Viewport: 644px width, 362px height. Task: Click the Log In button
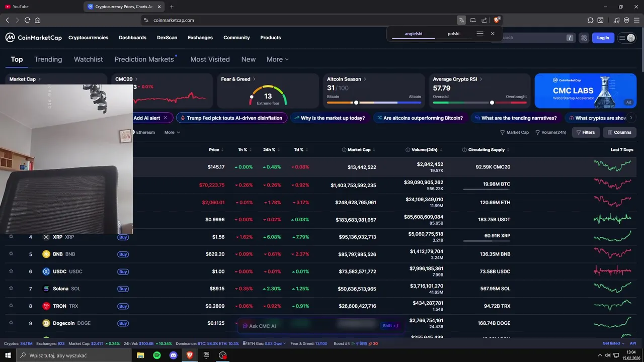pyautogui.click(x=603, y=38)
